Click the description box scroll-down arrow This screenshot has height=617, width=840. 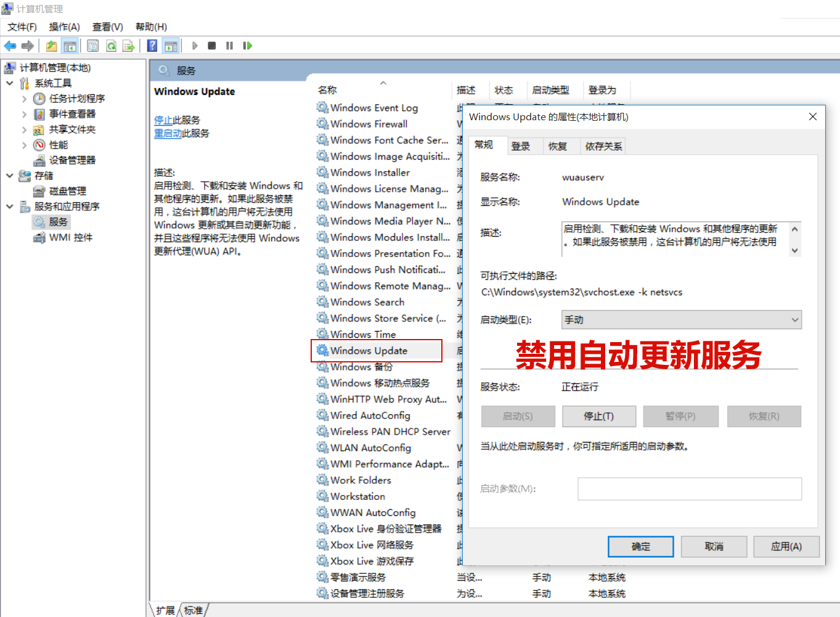click(795, 250)
